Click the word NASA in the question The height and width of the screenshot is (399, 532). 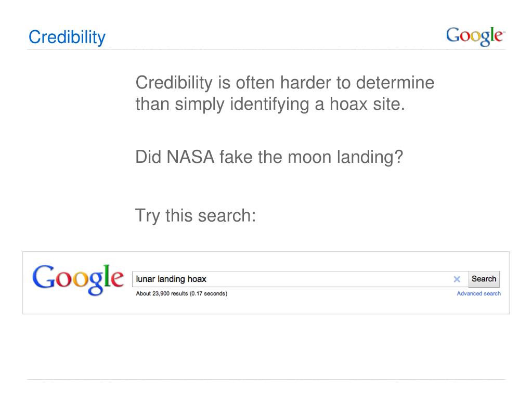[x=190, y=157]
